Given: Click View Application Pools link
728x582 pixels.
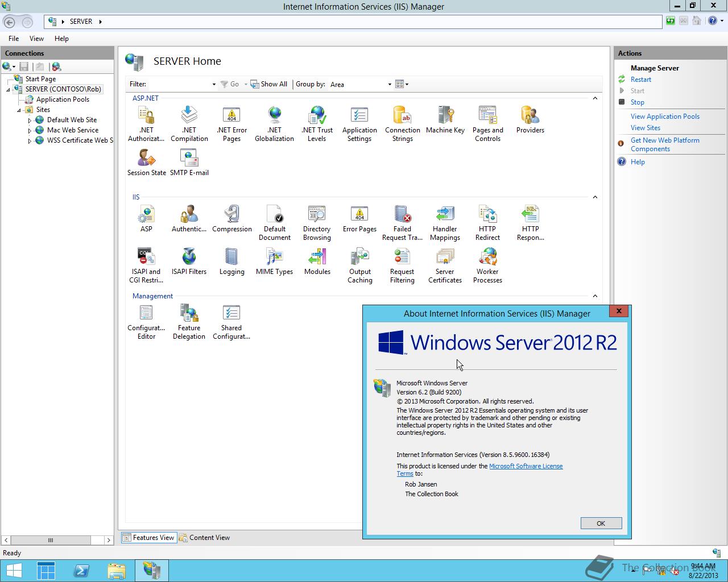Looking at the screenshot, I should tap(665, 117).
